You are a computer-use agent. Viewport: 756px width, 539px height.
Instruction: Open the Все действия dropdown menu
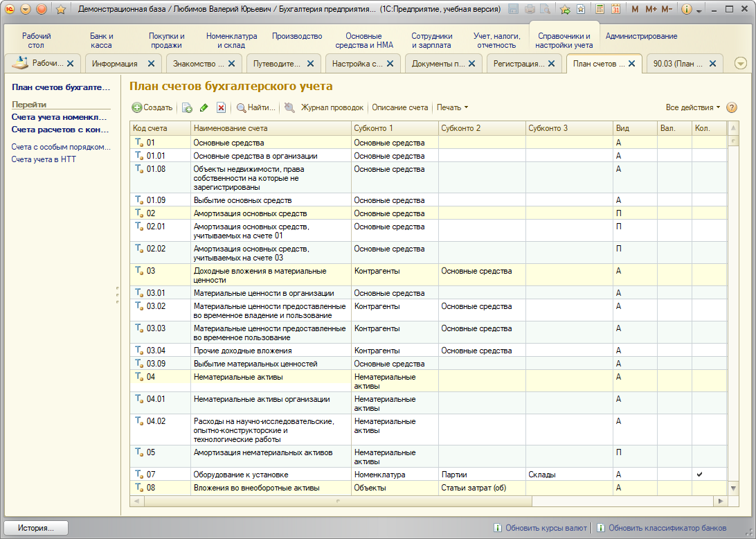click(693, 107)
